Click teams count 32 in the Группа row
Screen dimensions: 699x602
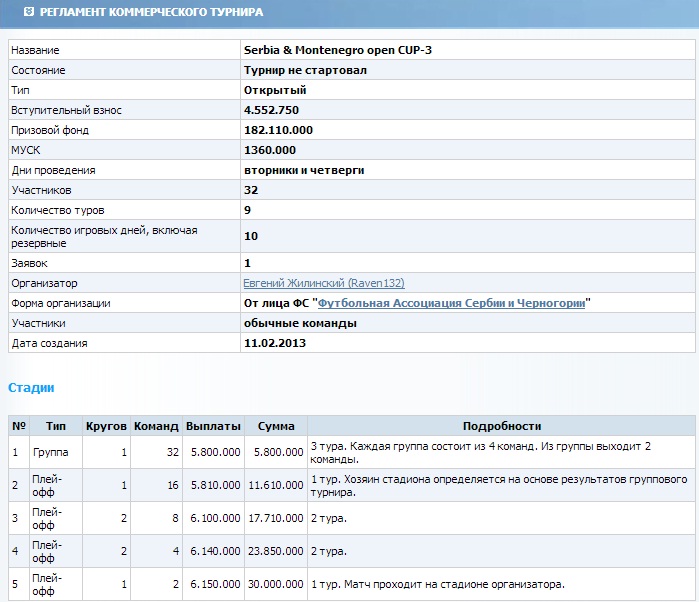(x=173, y=452)
